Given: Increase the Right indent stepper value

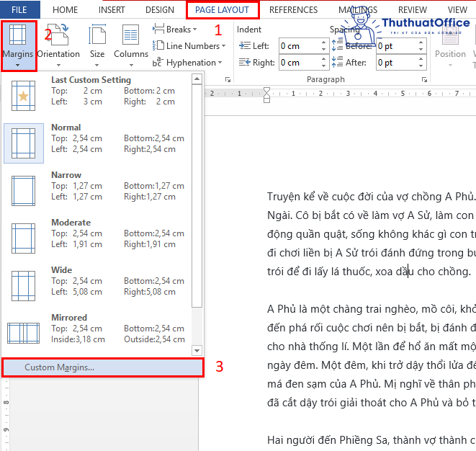Looking at the screenshot, I should click(323, 59).
